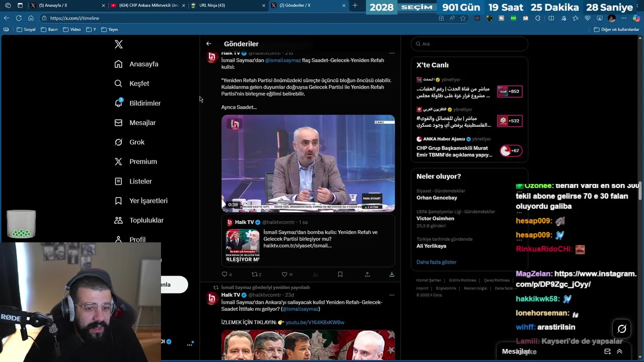Click the Ara search field
The height and width of the screenshot is (362, 644).
(469, 44)
